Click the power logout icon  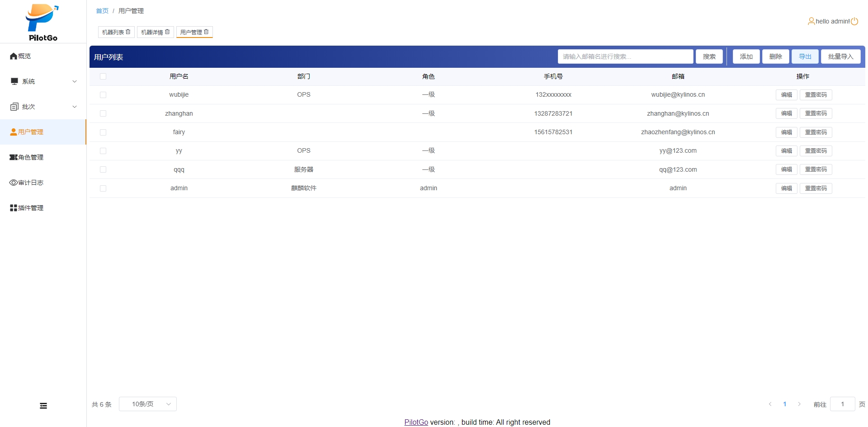coord(854,21)
